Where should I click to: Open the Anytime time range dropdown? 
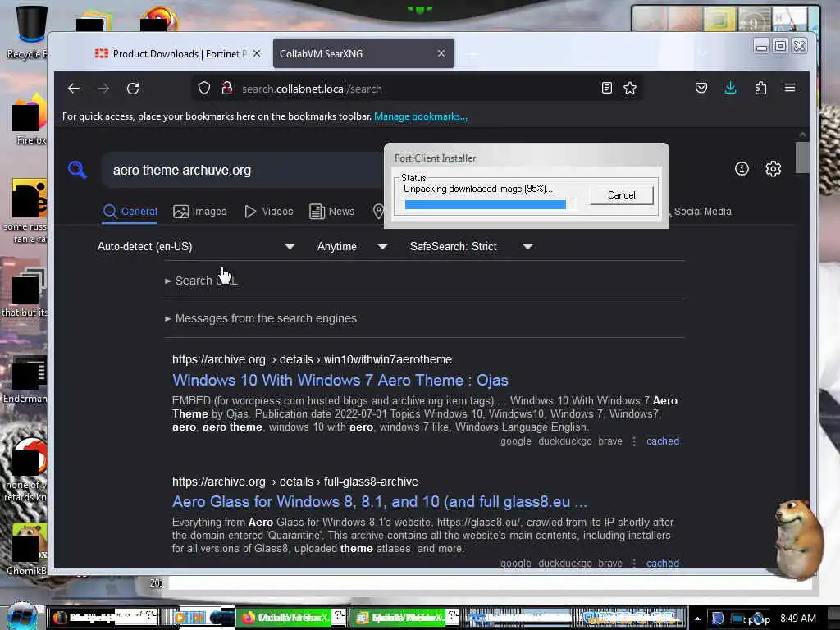click(352, 246)
